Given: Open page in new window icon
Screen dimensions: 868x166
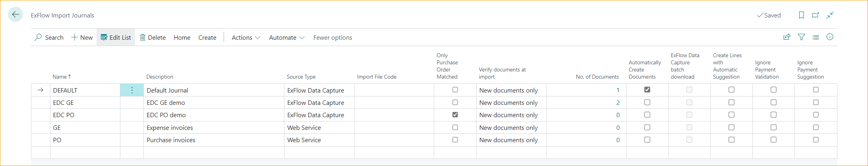Looking at the screenshot, I should coord(816,15).
